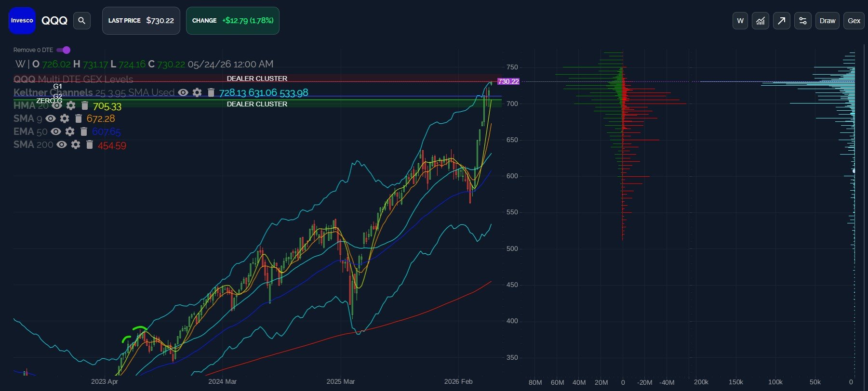Click the 730.22 current price tag
Screen dimensions: 868x391
pos(508,81)
